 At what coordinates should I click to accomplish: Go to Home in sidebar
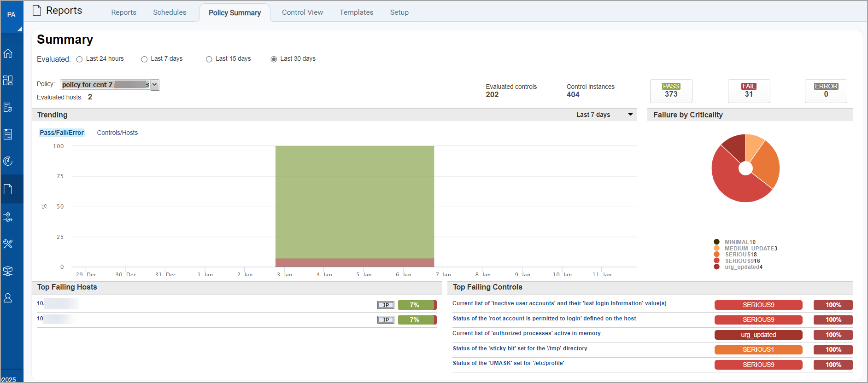coord(8,53)
